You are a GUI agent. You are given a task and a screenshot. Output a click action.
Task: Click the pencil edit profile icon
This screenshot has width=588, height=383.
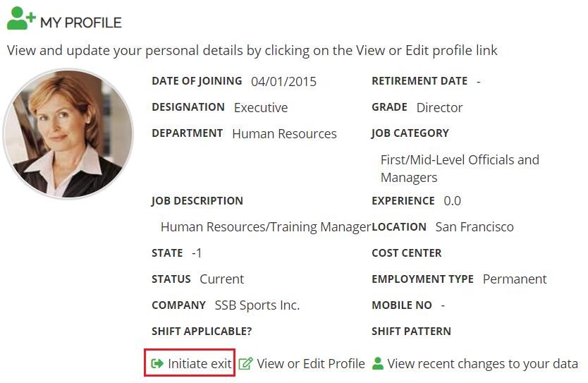pos(245,364)
